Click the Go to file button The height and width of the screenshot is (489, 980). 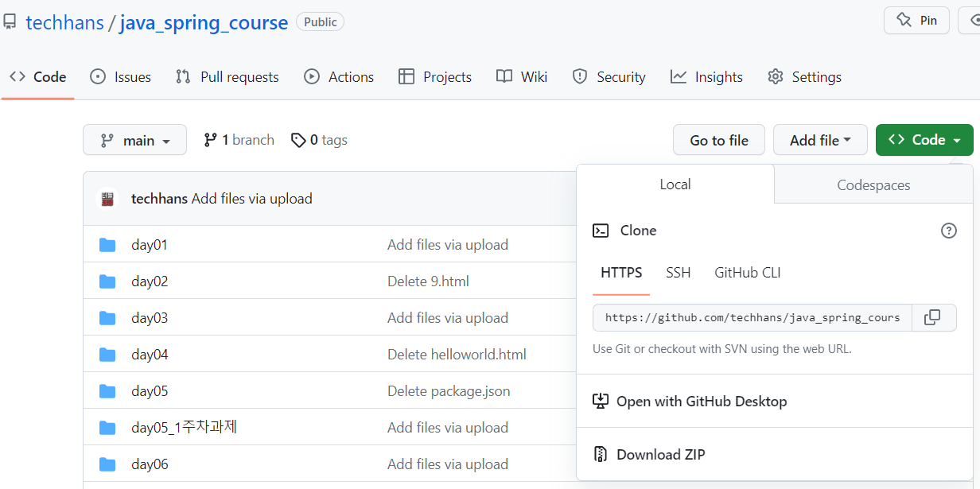tap(719, 140)
